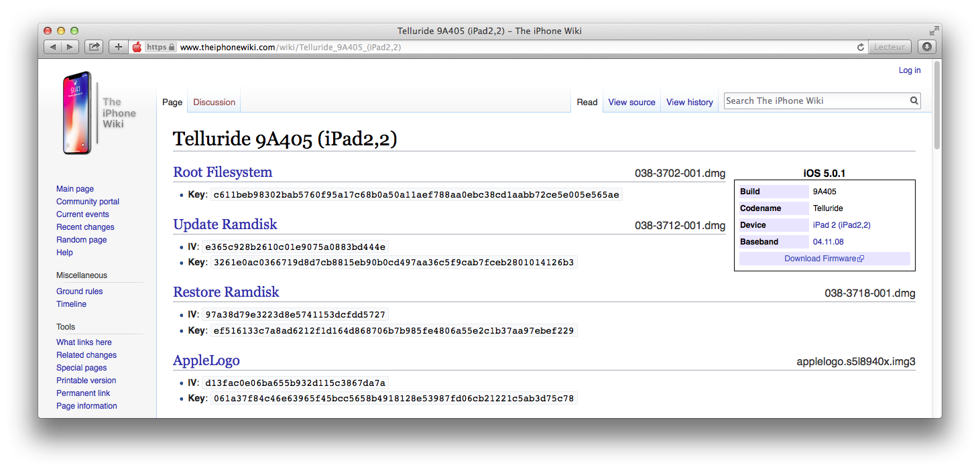Enter full screen with the top-right arrows icon
This screenshot has width=980, height=471.
click(934, 31)
